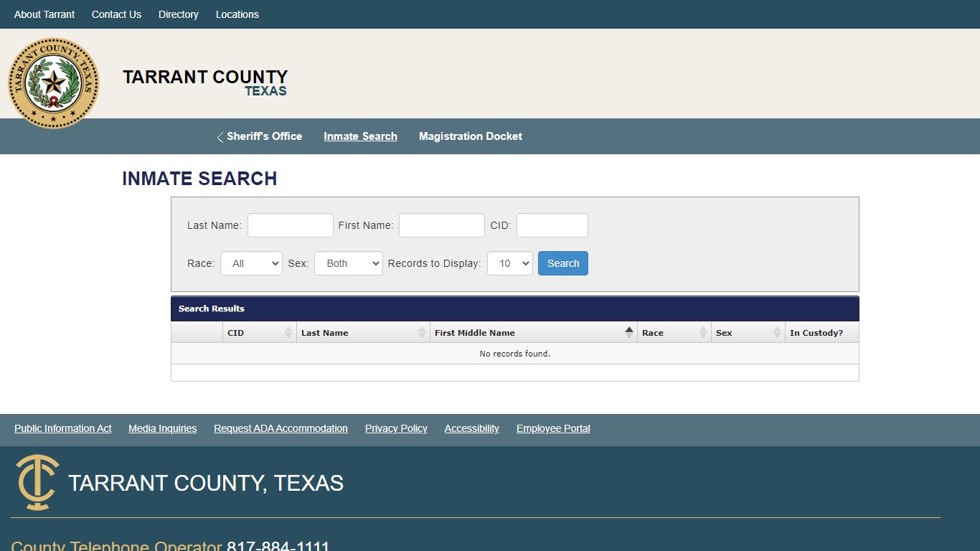Open Request ADA Accommodation link
This screenshot has height=551, width=980.
tap(281, 428)
